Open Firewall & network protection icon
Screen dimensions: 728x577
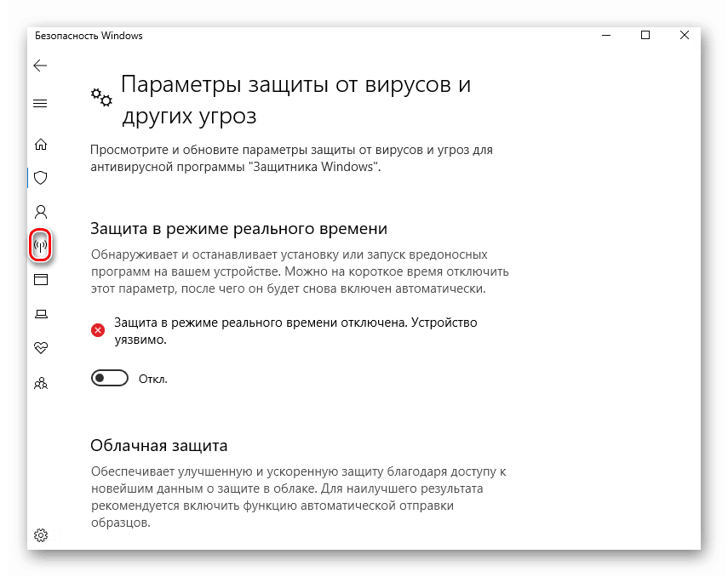click(40, 246)
